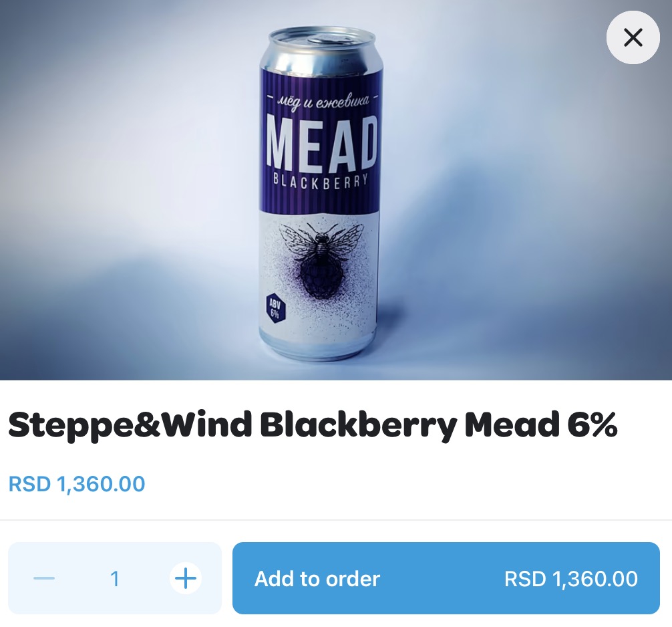Click the ABV 6% hexagon badge on the can
Screen dimensions: 672x627
tap(275, 308)
